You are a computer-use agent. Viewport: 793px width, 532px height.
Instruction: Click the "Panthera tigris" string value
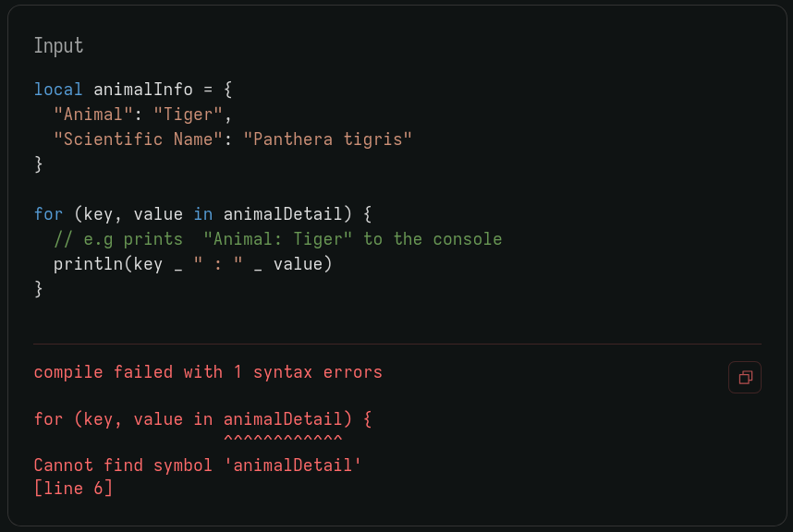pyautogui.click(x=327, y=139)
